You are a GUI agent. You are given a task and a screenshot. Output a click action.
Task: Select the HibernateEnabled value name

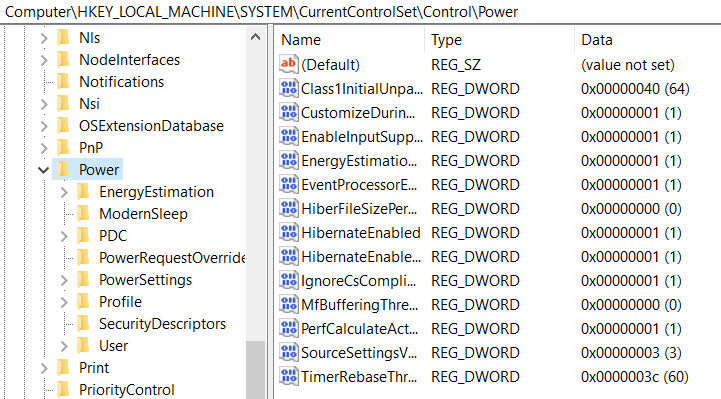(361, 233)
